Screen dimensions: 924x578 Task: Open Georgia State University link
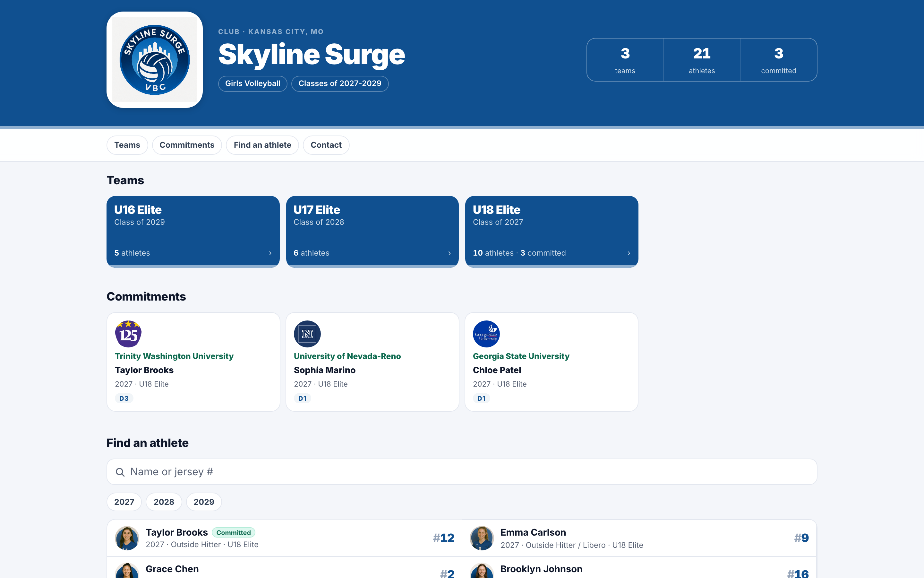pyautogui.click(x=521, y=356)
